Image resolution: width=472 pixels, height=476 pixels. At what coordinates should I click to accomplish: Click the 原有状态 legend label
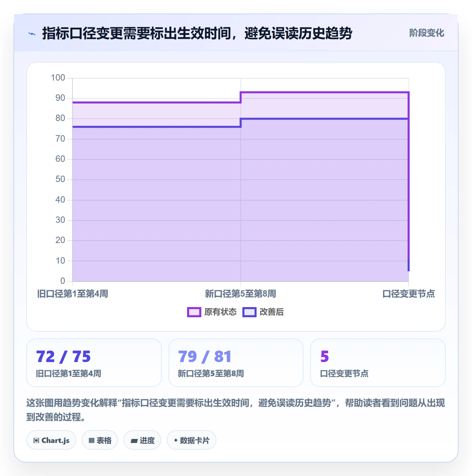point(220,312)
